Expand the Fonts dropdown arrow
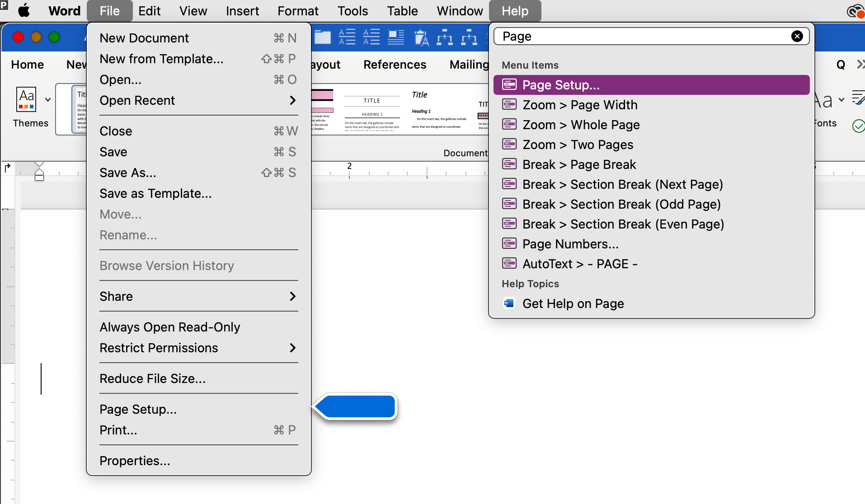 click(841, 100)
